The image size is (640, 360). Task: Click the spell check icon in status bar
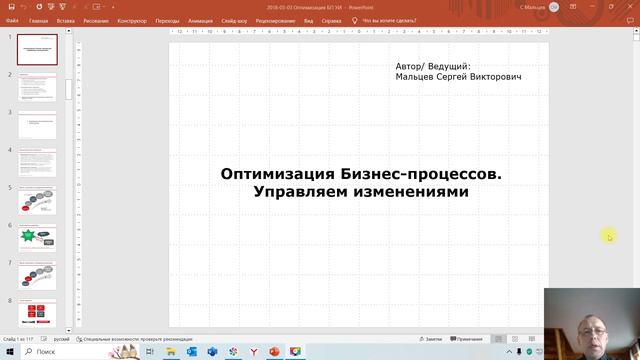[44, 339]
